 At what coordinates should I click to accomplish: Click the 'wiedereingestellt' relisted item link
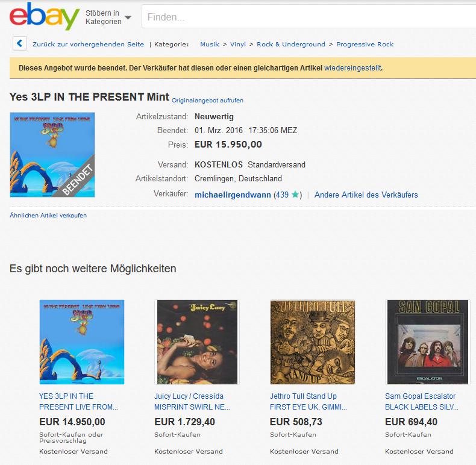pos(352,68)
